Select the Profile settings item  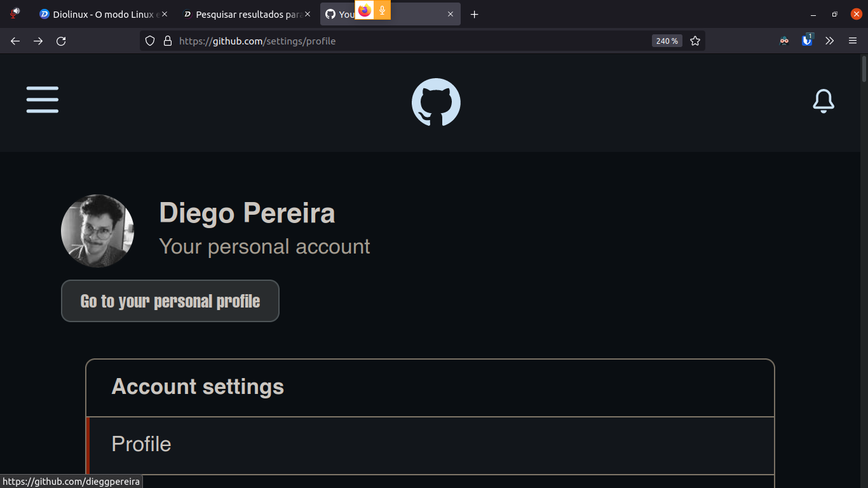430,444
